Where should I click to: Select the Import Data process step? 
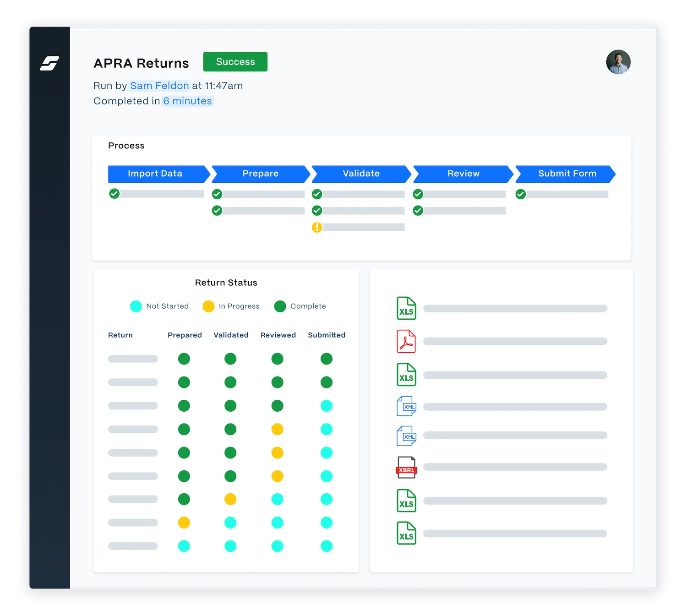[x=159, y=174]
